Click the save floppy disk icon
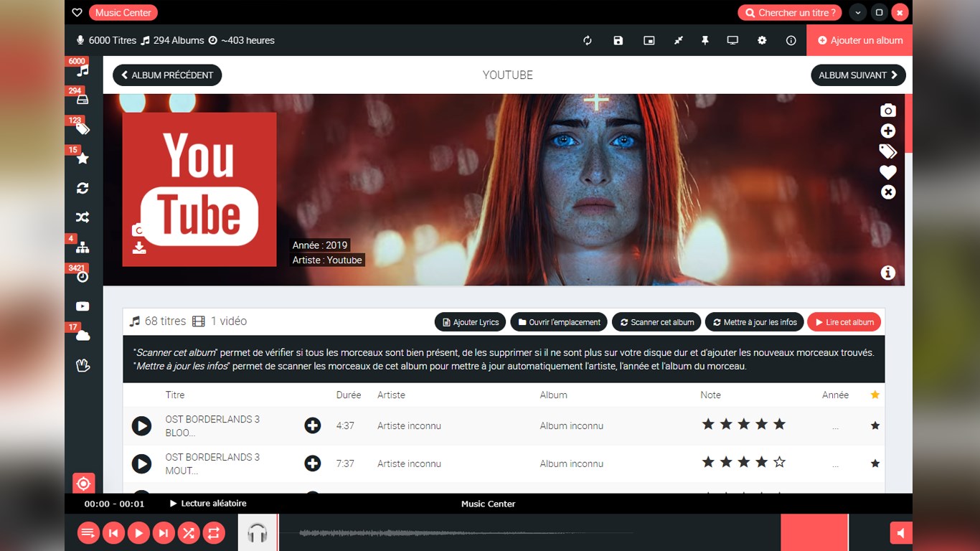The height and width of the screenshot is (551, 980). (618, 41)
